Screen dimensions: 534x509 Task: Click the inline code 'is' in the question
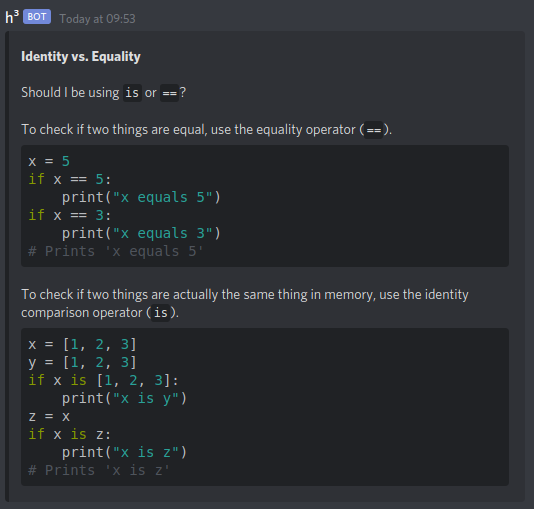coord(132,93)
